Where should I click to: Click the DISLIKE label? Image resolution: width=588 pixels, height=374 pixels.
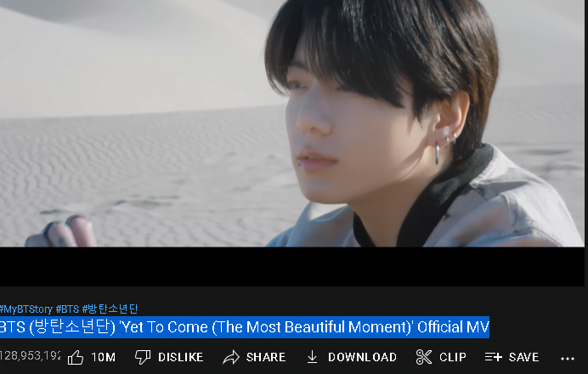click(181, 357)
